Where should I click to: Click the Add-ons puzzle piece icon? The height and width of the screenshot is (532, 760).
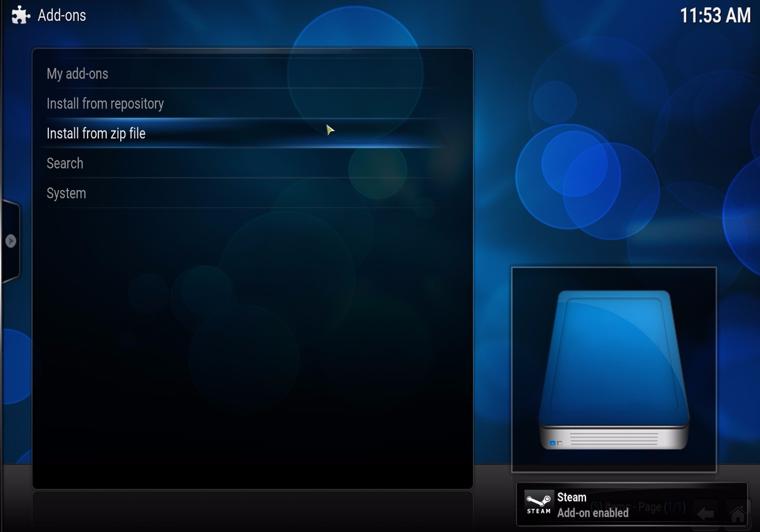coord(21,15)
